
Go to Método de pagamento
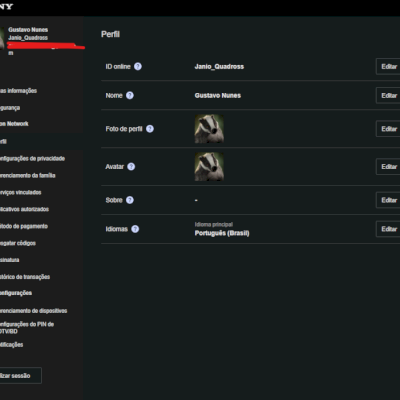[24, 226]
